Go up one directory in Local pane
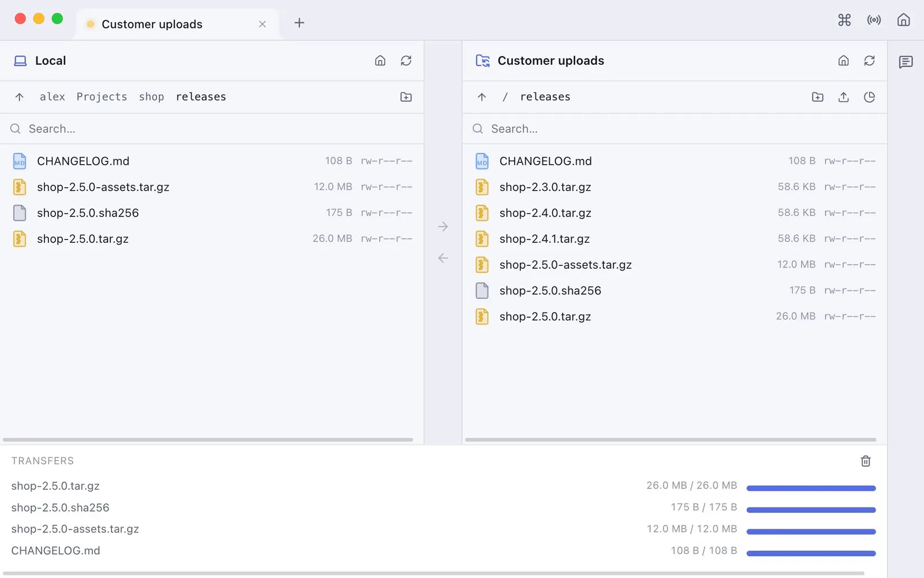This screenshot has height=578, width=924. [20, 97]
